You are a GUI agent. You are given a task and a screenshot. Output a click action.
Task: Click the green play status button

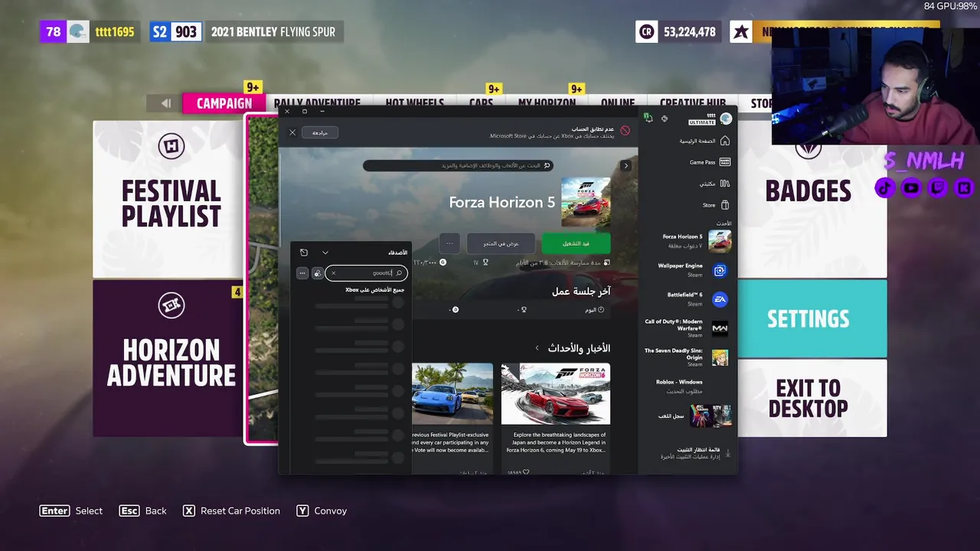576,243
